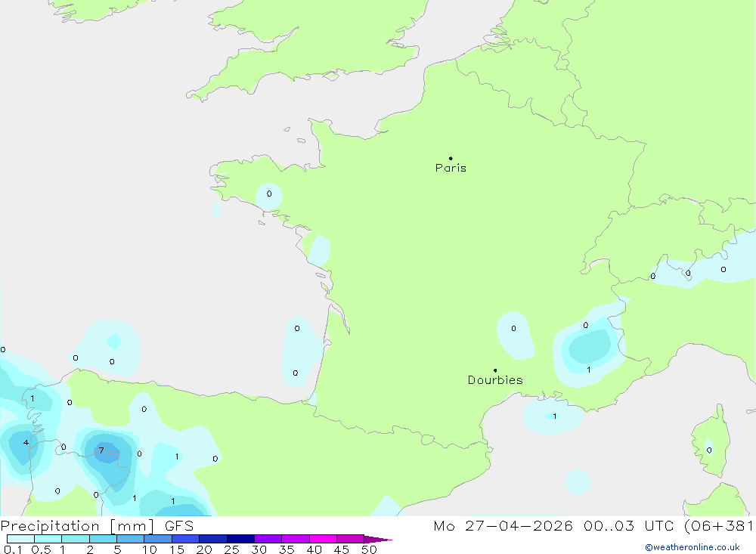Viewport: 756px width, 554px height.
Task: Click the legend label '50'
Action: pos(369,549)
